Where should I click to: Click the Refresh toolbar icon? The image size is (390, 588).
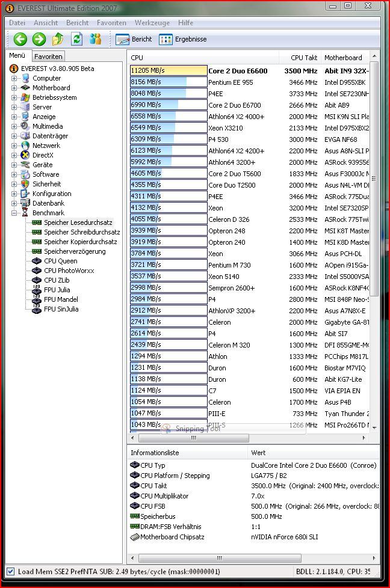(x=76, y=39)
